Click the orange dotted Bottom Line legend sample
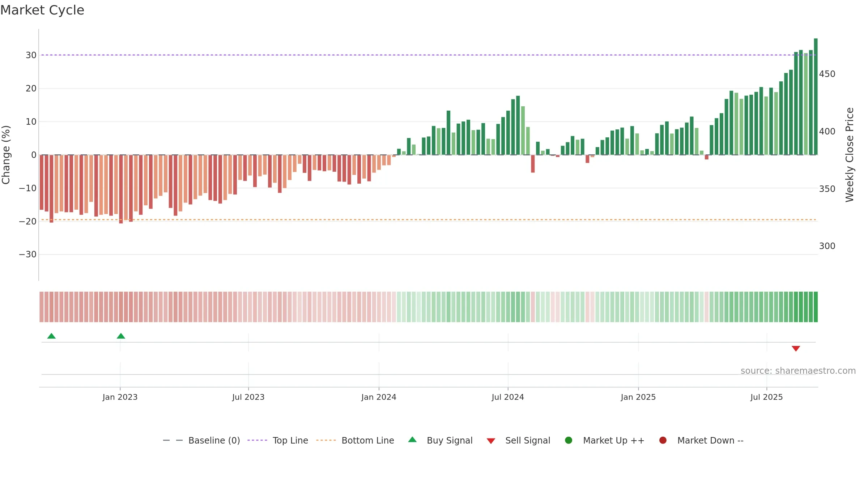This screenshot has height=488, width=868. click(326, 440)
